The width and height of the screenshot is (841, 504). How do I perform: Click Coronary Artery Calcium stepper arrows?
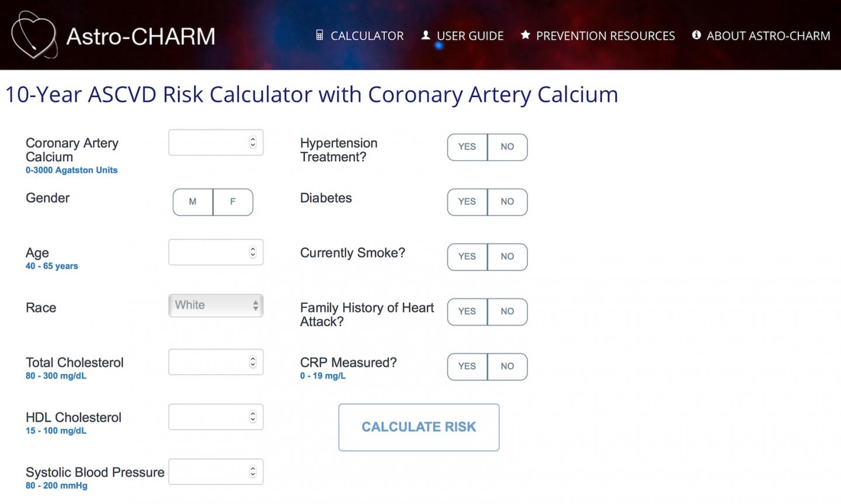tap(253, 142)
